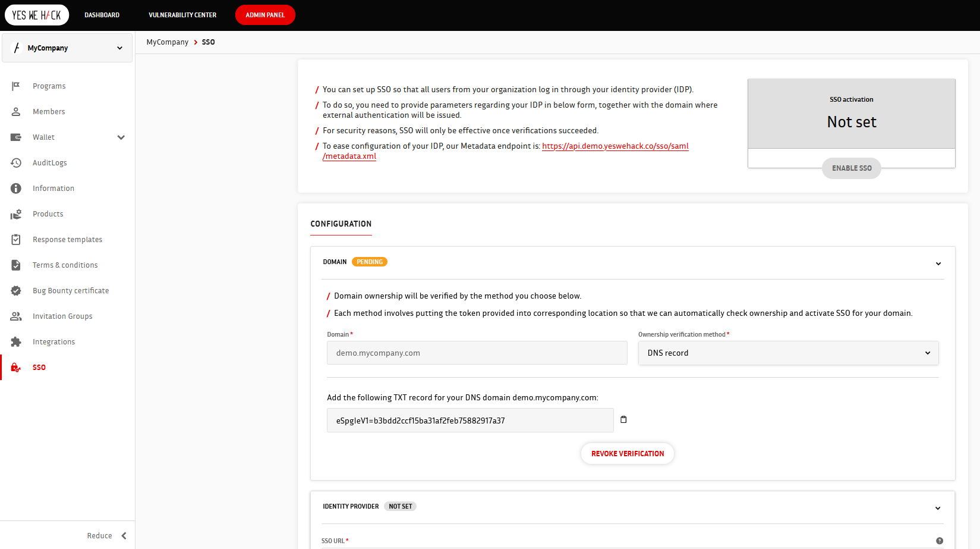Open Programs in the sidebar
Viewport: 980px width, 549px height.
point(49,86)
